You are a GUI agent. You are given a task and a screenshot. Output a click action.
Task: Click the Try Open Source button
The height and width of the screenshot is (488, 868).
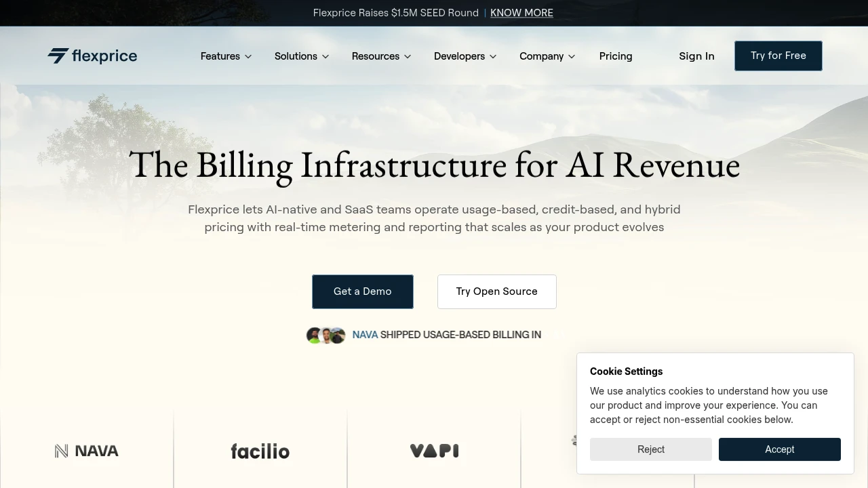tap(497, 291)
